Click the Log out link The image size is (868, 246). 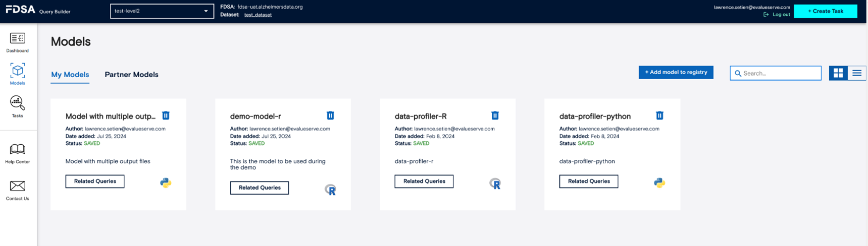781,15
